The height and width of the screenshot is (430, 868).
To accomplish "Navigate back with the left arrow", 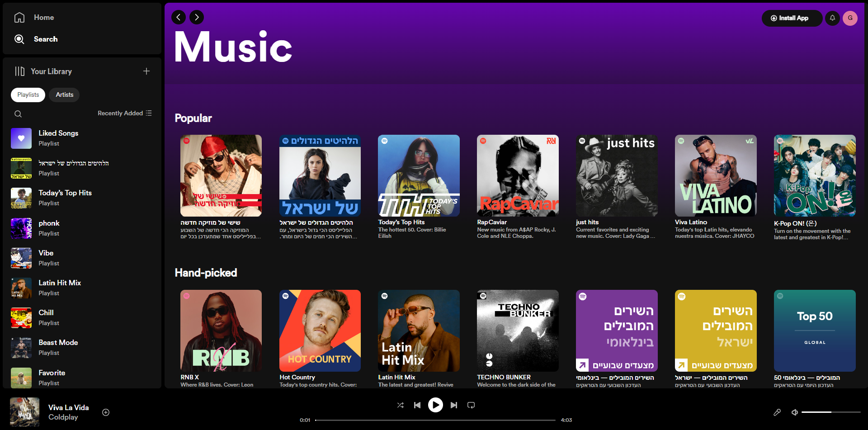I will [179, 17].
